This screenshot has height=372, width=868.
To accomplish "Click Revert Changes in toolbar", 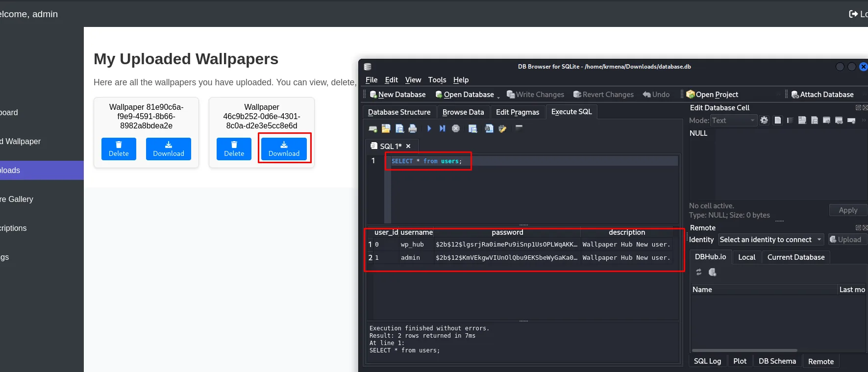I will pos(603,95).
